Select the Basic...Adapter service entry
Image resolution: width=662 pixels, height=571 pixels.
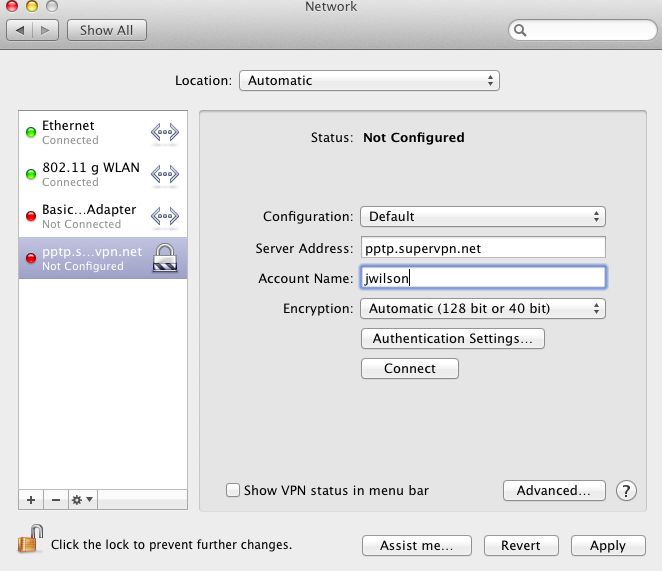pos(103,216)
